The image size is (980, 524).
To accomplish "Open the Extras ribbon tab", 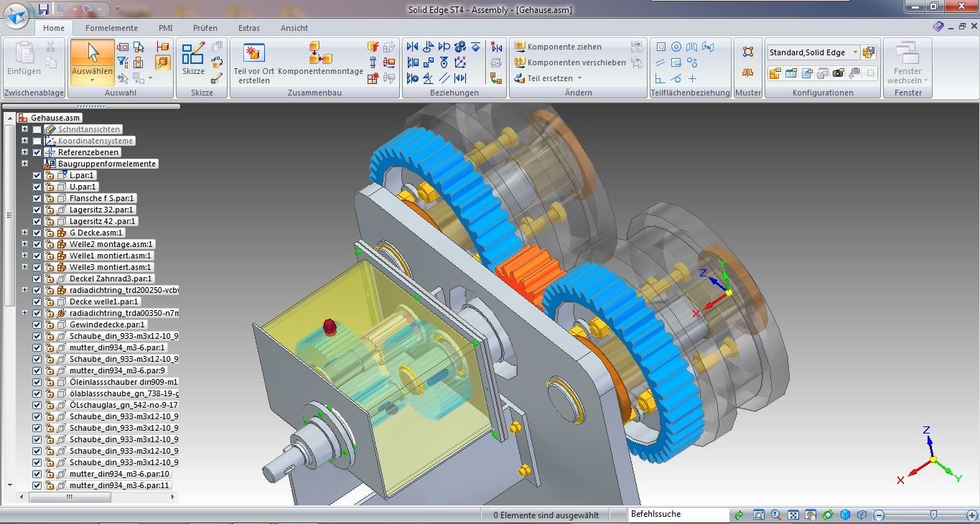I will click(x=249, y=28).
